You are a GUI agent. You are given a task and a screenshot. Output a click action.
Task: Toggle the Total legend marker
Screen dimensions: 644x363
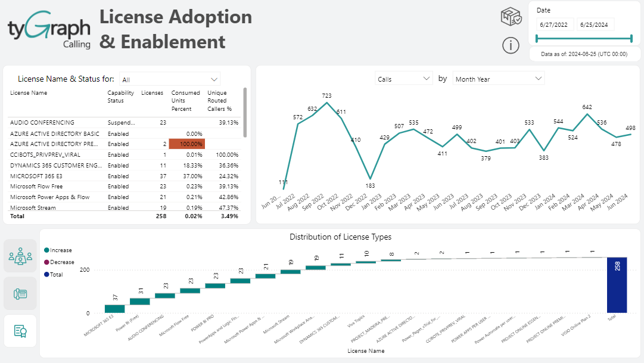pos(47,275)
